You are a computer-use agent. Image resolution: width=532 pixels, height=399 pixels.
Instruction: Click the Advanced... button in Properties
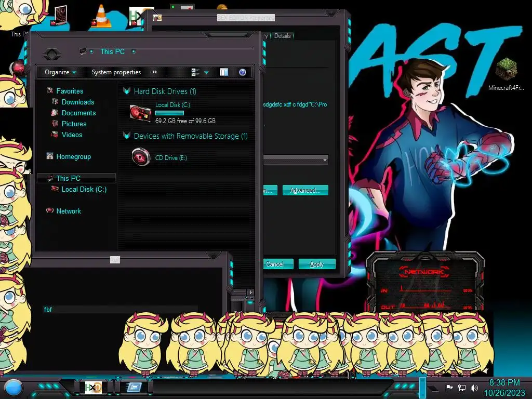click(x=305, y=190)
